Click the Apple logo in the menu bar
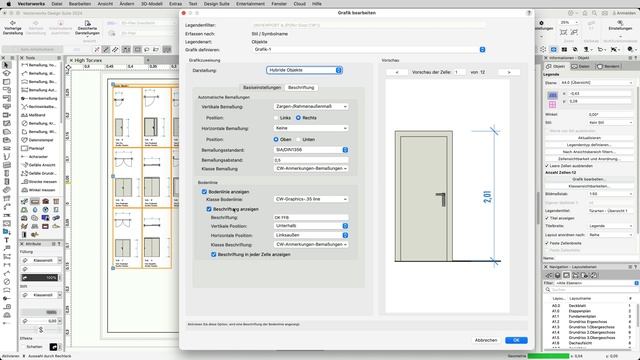The image size is (640, 360). click(9, 4)
